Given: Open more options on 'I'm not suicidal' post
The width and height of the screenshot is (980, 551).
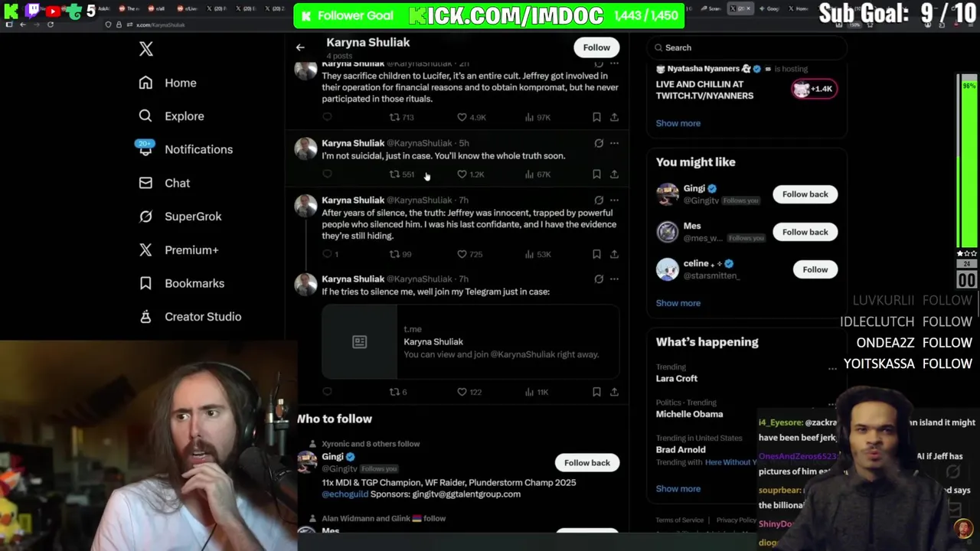Looking at the screenshot, I should [614, 143].
